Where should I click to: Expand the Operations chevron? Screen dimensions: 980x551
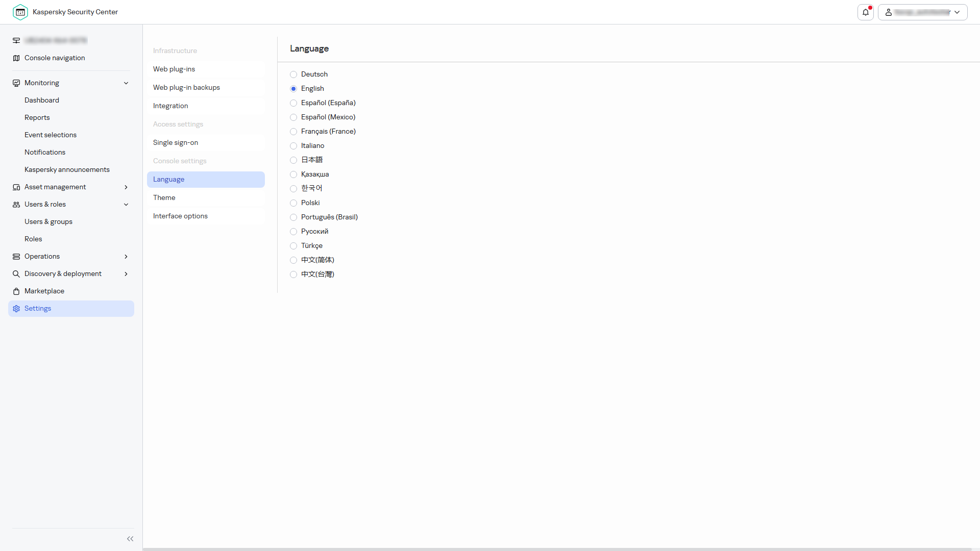(x=126, y=257)
